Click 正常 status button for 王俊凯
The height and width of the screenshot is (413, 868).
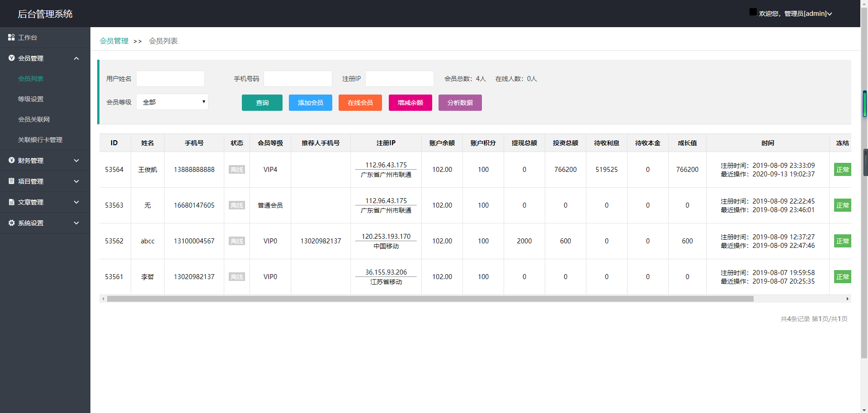(843, 170)
